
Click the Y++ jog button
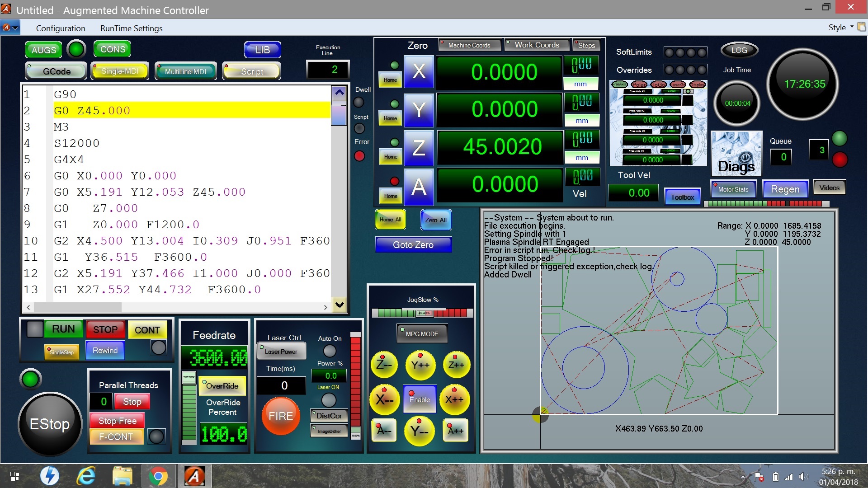click(x=420, y=365)
